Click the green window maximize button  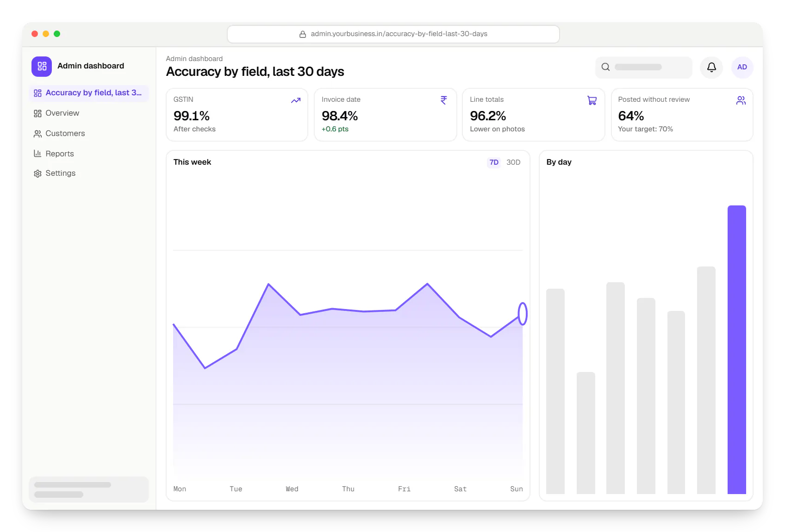[57, 34]
